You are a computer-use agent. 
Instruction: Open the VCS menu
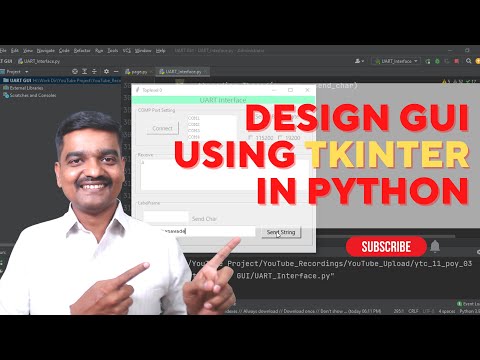[x=127, y=51]
